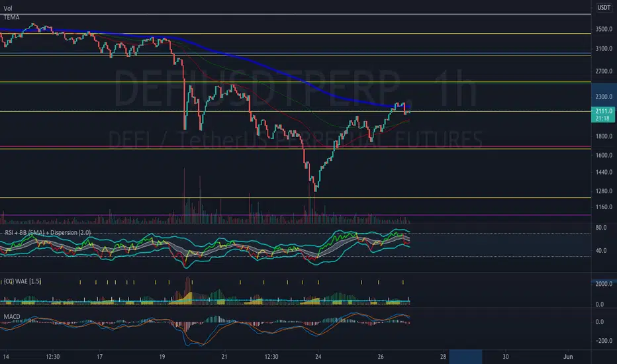617x364 pixels.
Task: Select the magenta horizontal line near 1700
Action: pos(295,147)
